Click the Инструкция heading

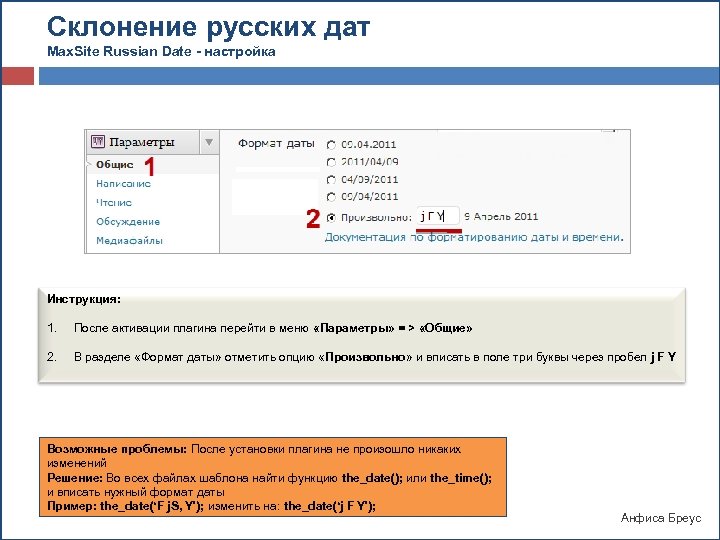click(x=84, y=299)
